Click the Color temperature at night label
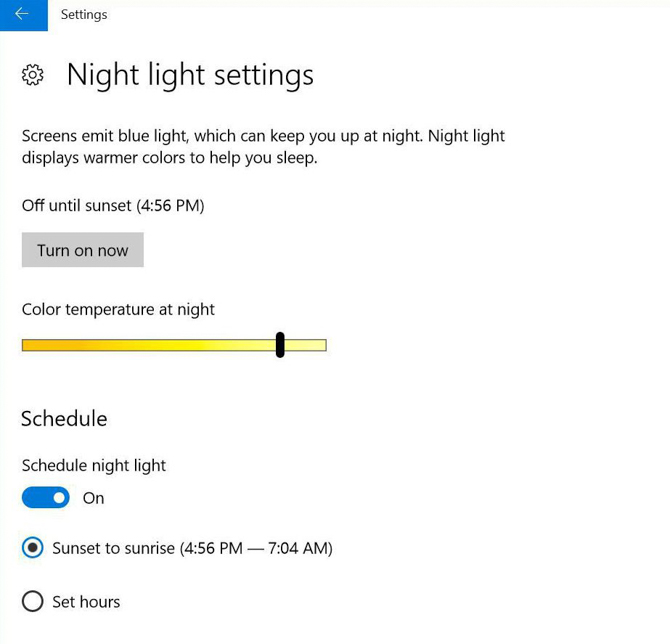The height and width of the screenshot is (644, 670). pos(118,310)
